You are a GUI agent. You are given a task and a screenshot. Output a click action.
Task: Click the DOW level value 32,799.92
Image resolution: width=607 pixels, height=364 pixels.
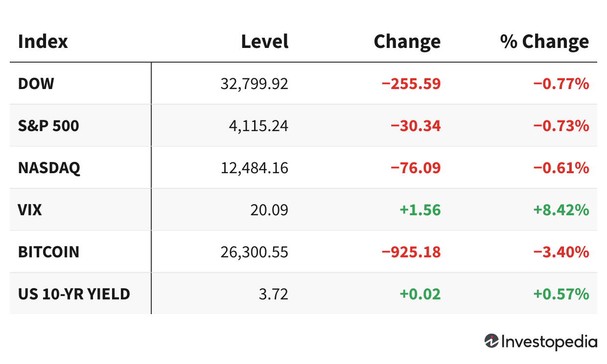[x=255, y=84]
